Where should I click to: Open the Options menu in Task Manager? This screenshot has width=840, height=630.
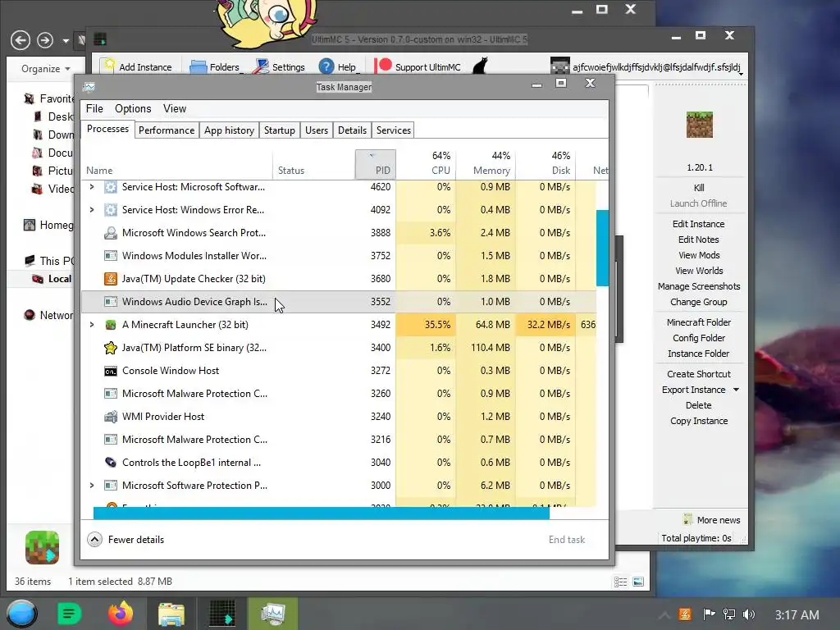[x=133, y=109]
